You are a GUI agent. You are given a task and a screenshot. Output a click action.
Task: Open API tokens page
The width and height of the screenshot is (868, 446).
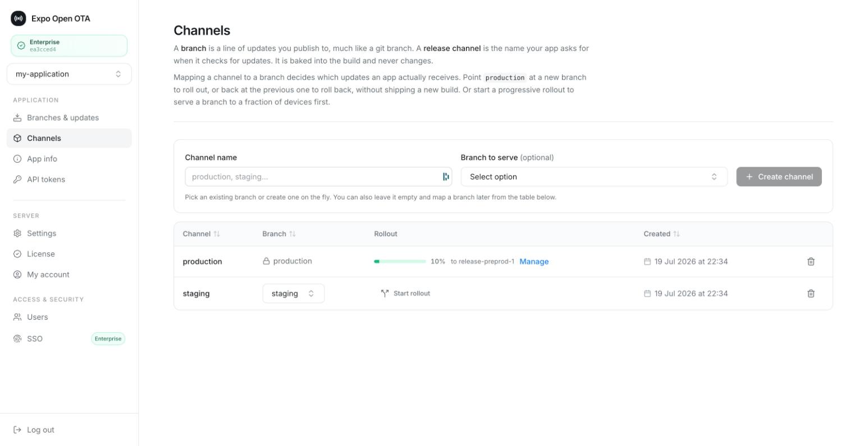tap(69, 180)
